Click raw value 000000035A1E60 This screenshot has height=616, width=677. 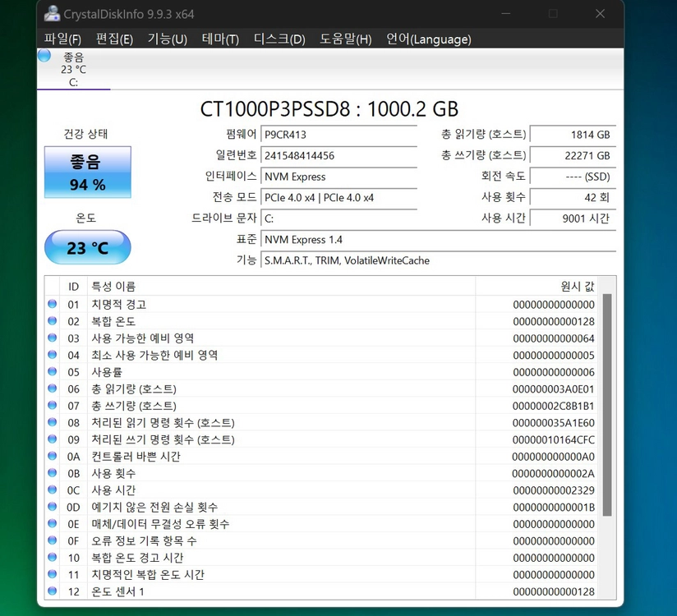[x=553, y=423]
